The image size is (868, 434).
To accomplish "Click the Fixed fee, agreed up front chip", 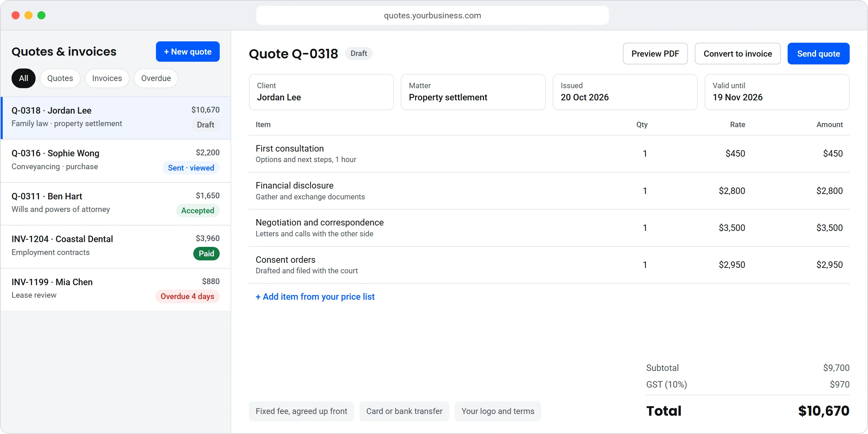I will [301, 411].
